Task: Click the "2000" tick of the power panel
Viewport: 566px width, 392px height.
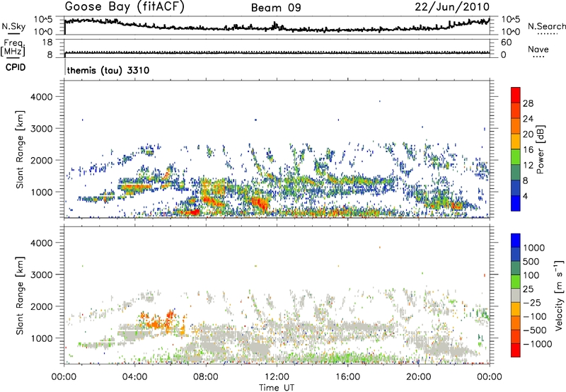Action: pos(42,160)
